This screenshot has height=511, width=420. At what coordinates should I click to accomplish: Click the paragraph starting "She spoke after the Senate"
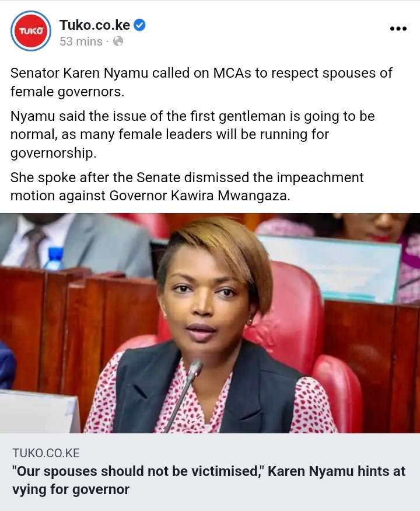click(x=187, y=186)
